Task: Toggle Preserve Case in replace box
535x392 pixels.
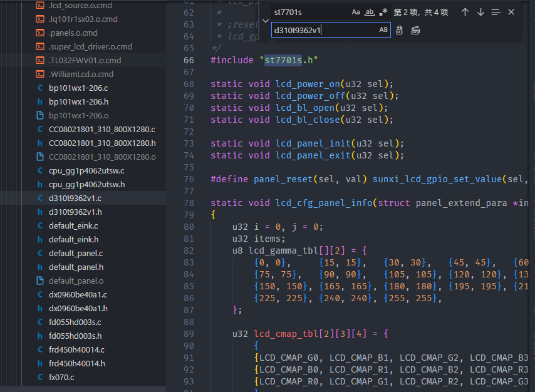Action: tap(383, 30)
